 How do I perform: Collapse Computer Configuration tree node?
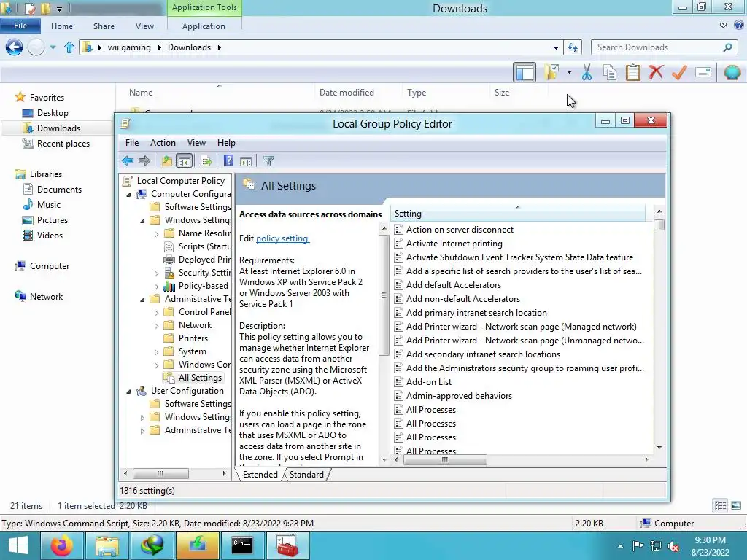(x=128, y=194)
